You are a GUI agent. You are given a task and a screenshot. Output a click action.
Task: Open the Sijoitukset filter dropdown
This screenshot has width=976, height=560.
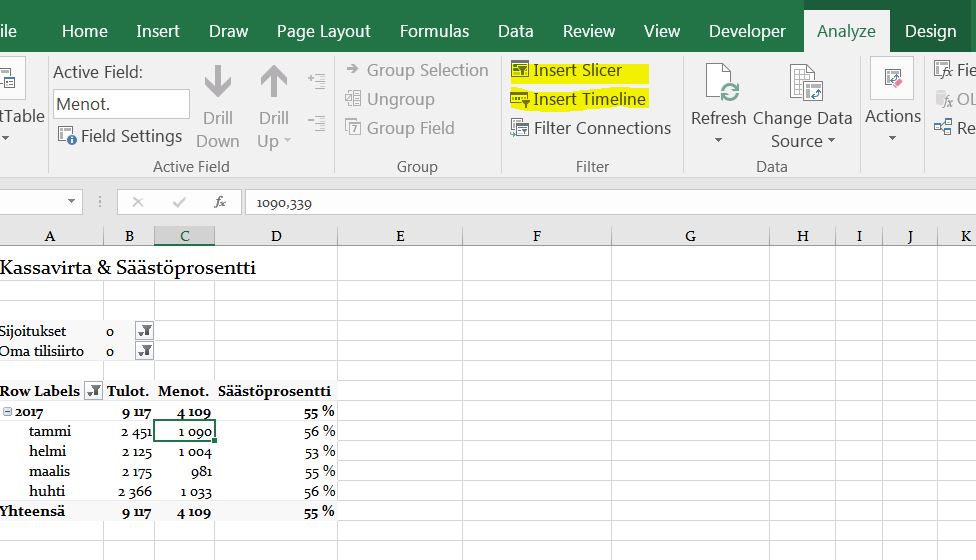pyautogui.click(x=145, y=331)
